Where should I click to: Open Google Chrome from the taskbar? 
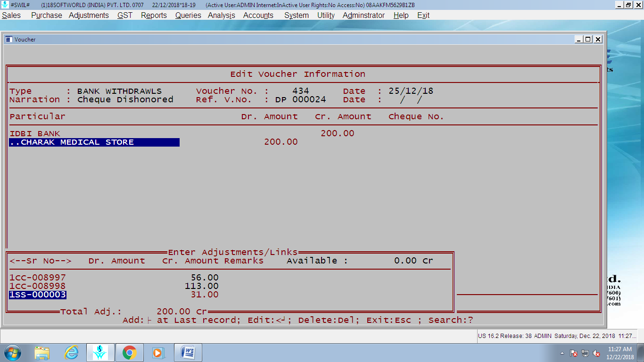pos(129,353)
